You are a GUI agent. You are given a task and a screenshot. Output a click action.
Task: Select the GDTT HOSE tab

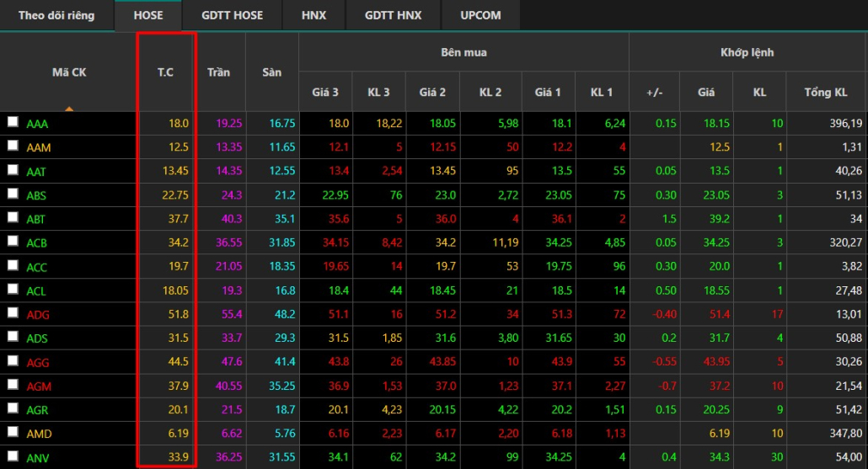pyautogui.click(x=232, y=15)
